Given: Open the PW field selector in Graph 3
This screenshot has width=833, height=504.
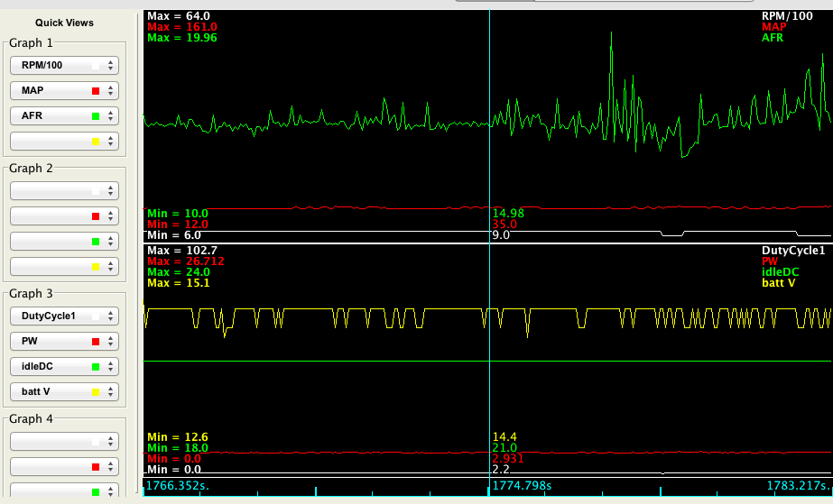Looking at the screenshot, I should (64, 342).
